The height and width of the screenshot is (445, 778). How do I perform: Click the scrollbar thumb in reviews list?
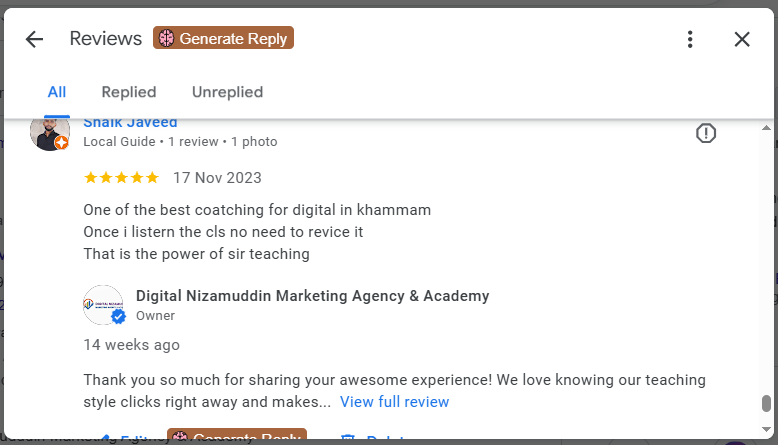(x=766, y=403)
